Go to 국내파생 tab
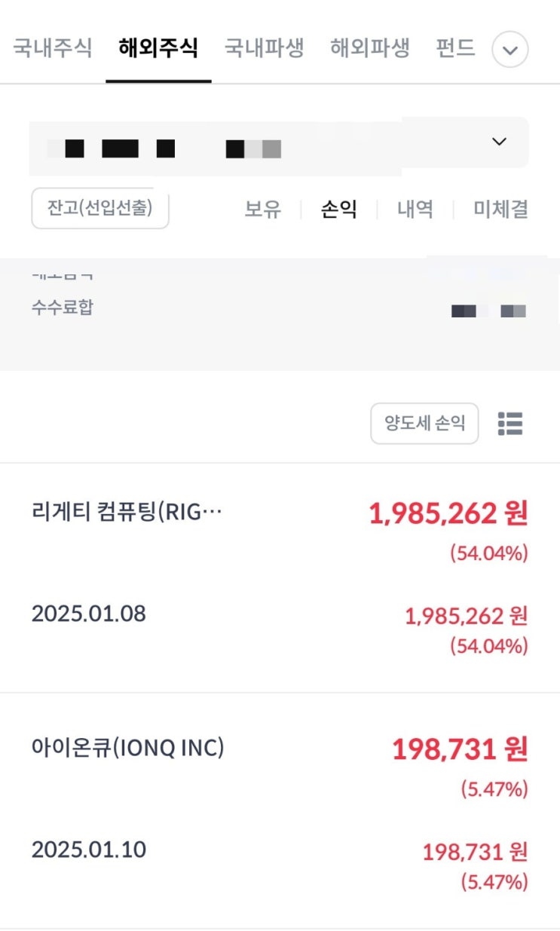This screenshot has width=560, height=931. pyautogui.click(x=264, y=49)
